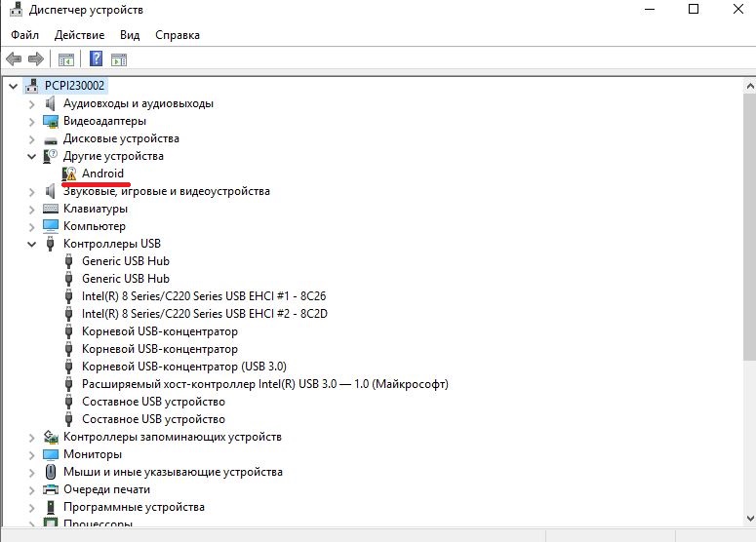The image size is (756, 542).
Task: Click the vertical scrollbar thumb
Action: click(750, 226)
